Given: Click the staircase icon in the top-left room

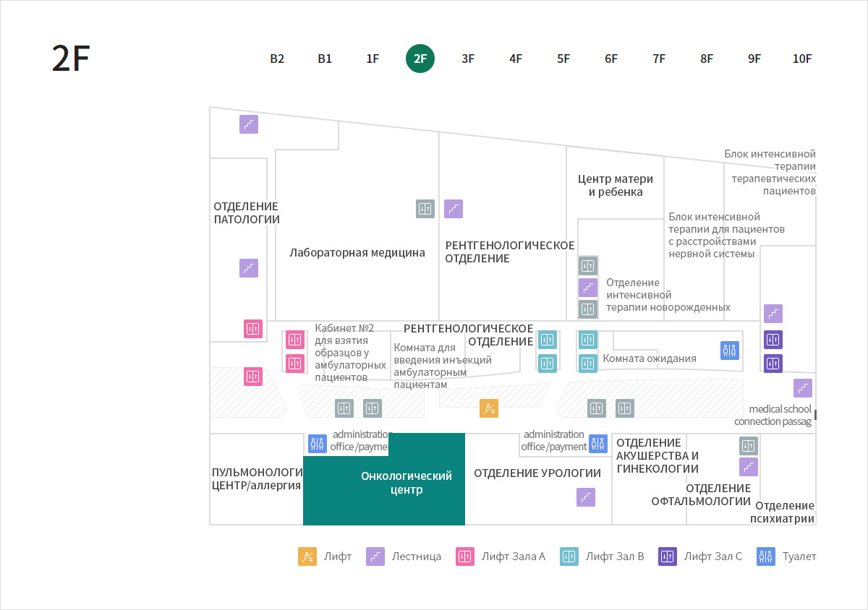Looking at the screenshot, I should (x=249, y=124).
